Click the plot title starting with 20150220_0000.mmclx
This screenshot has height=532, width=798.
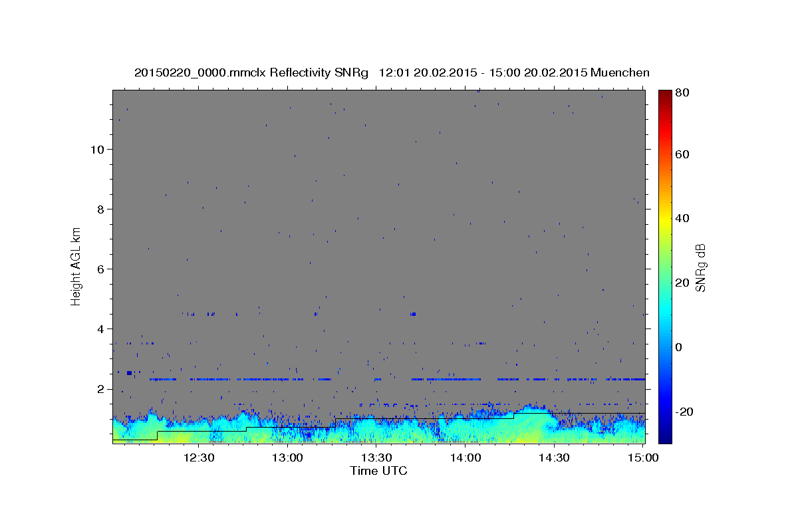pyautogui.click(x=392, y=72)
